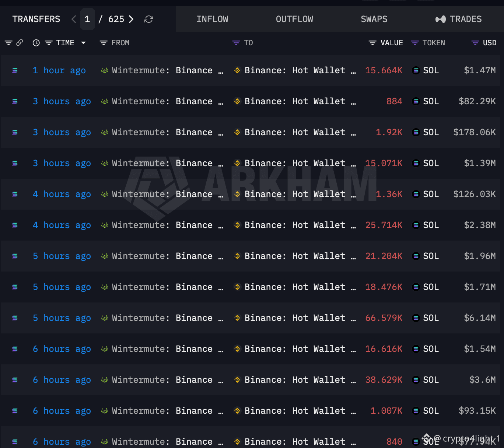The image size is (504, 448).
Task: Click the $1.96M USD amount
Action: [480, 256]
